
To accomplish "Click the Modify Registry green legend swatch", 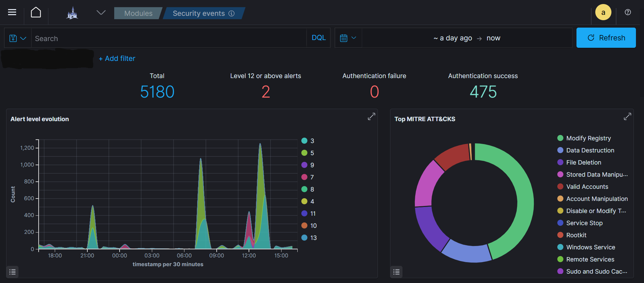I will [x=560, y=138].
